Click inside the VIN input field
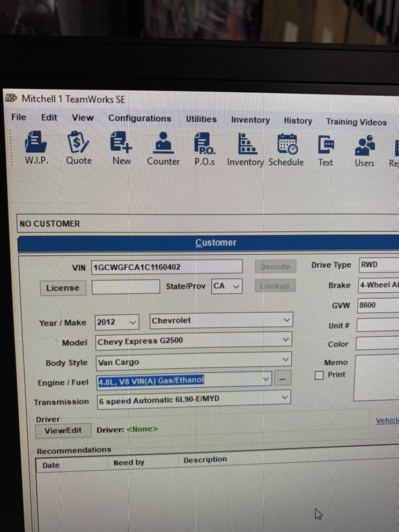Image resolution: width=399 pixels, height=532 pixels. pyautogui.click(x=166, y=267)
